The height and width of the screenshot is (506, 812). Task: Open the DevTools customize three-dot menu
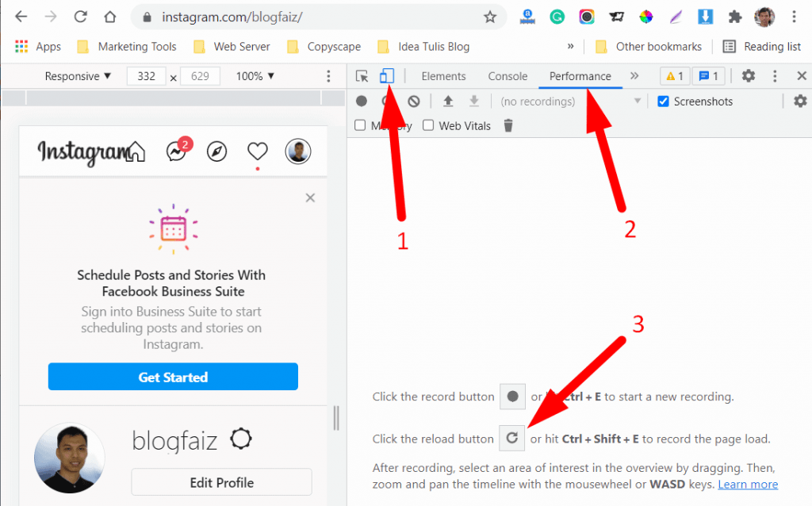[x=775, y=76]
